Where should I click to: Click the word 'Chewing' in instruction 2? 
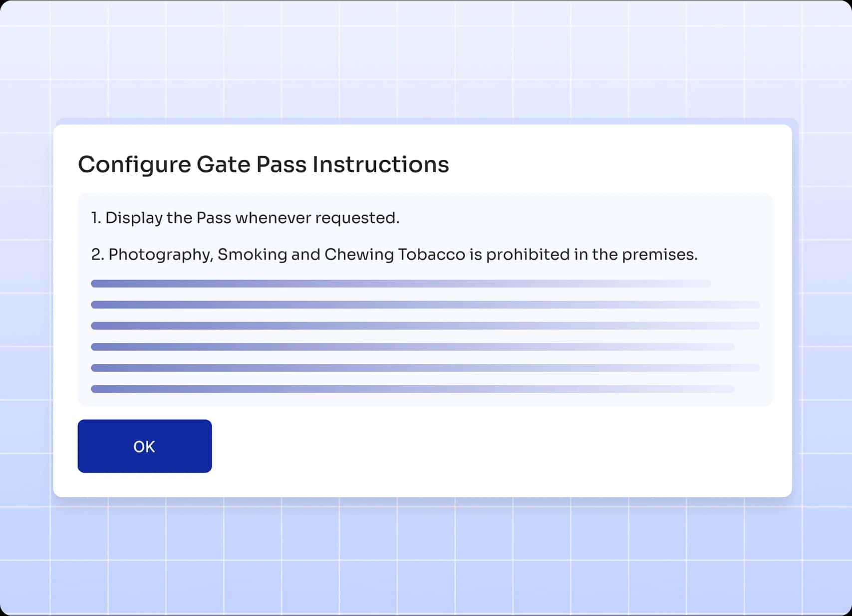(359, 255)
